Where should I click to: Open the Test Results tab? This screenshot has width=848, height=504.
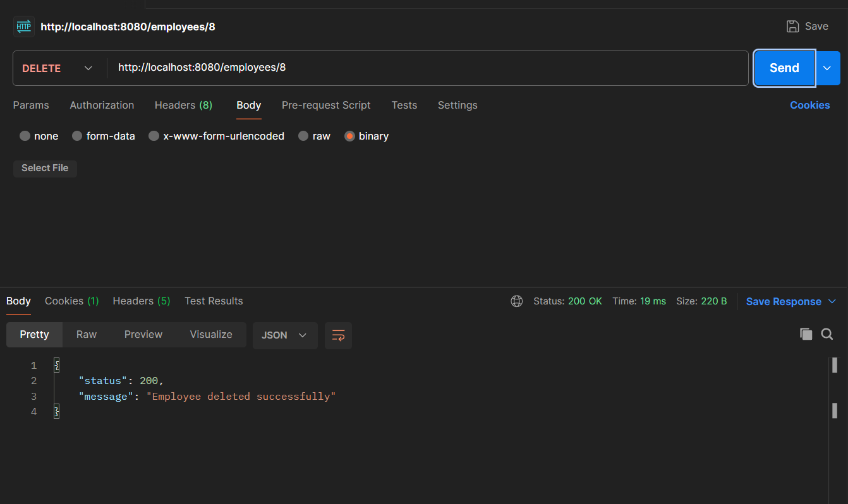[x=214, y=301]
